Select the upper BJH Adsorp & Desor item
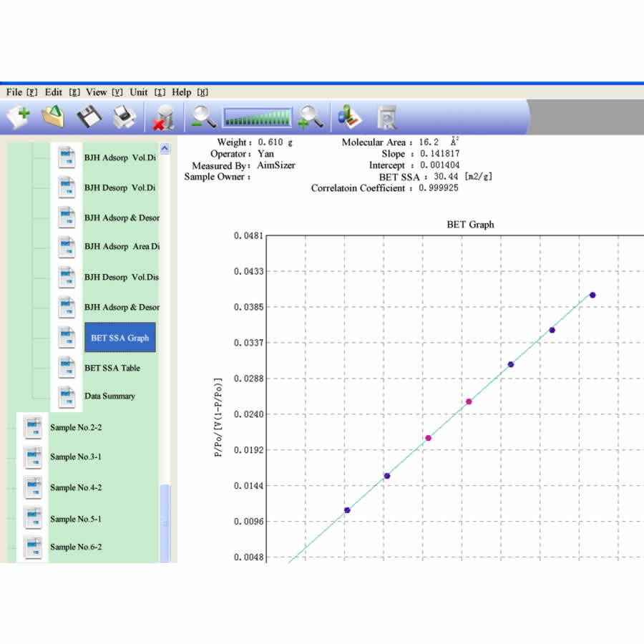644x644 pixels. pos(122,218)
